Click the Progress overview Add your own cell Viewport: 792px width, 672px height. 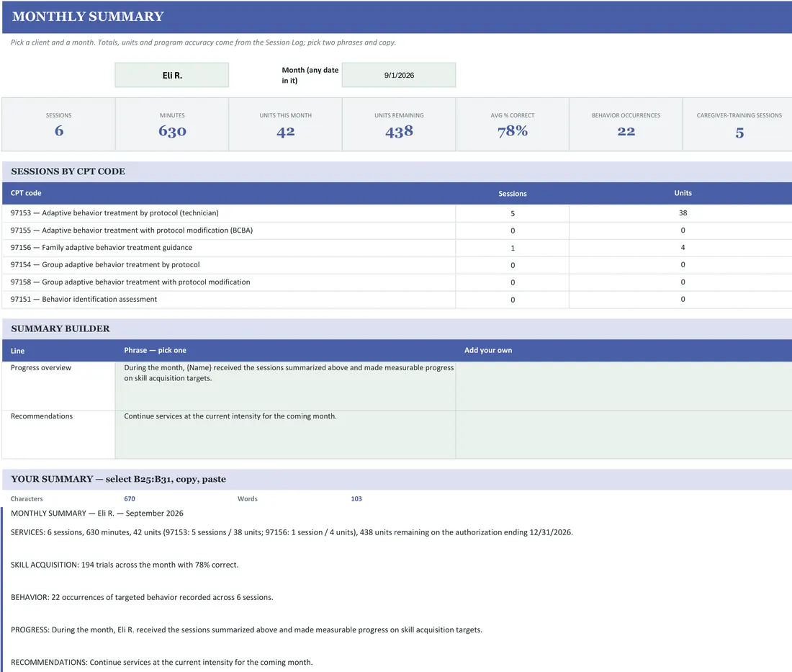[624, 385]
